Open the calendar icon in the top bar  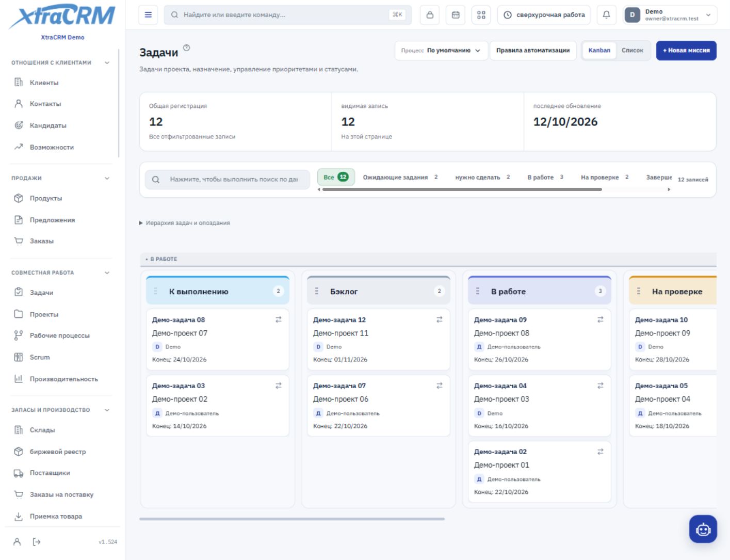point(456,15)
